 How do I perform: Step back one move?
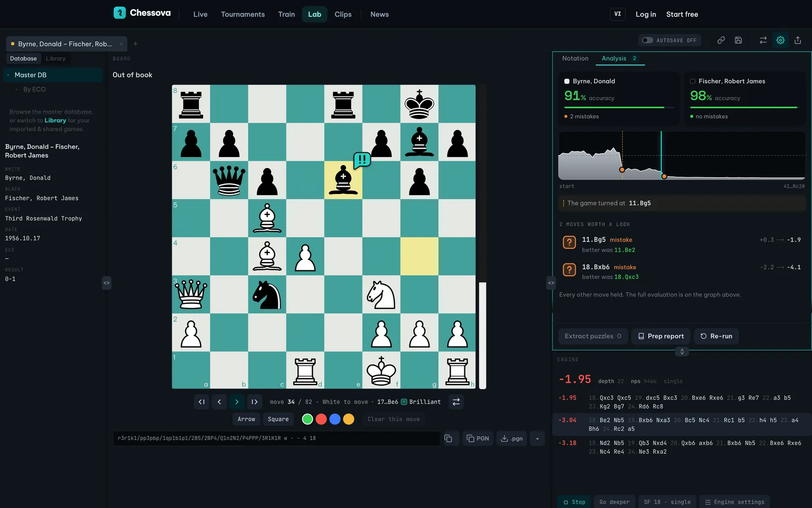(x=219, y=402)
